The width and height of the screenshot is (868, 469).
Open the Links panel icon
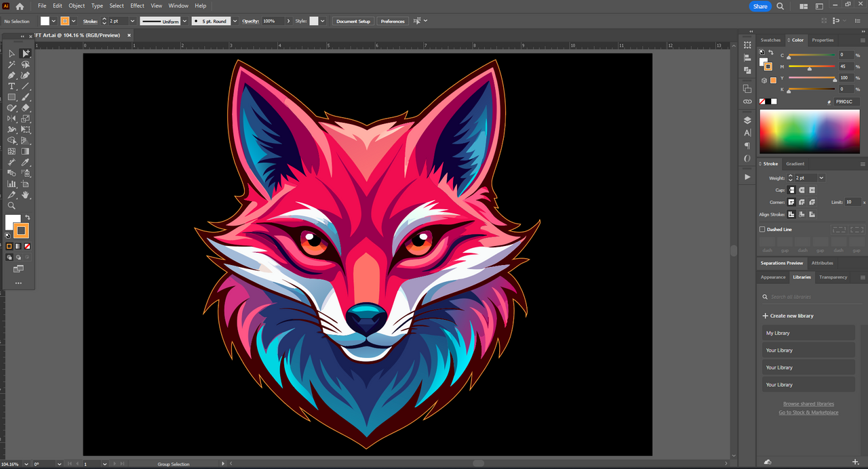pos(747,102)
